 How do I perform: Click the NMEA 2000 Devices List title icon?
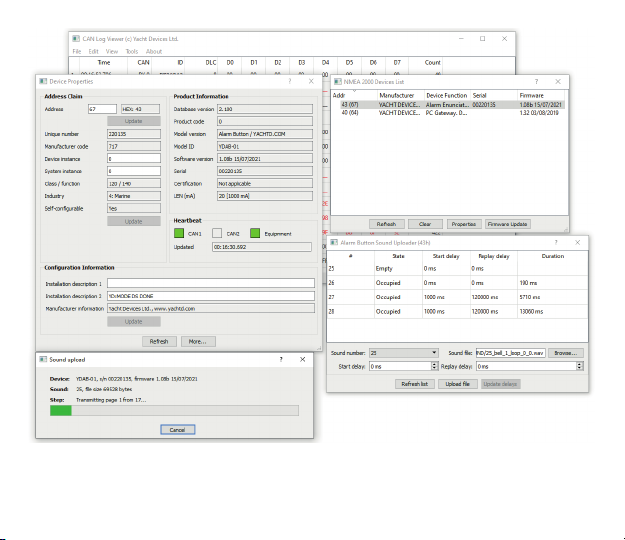point(338,82)
